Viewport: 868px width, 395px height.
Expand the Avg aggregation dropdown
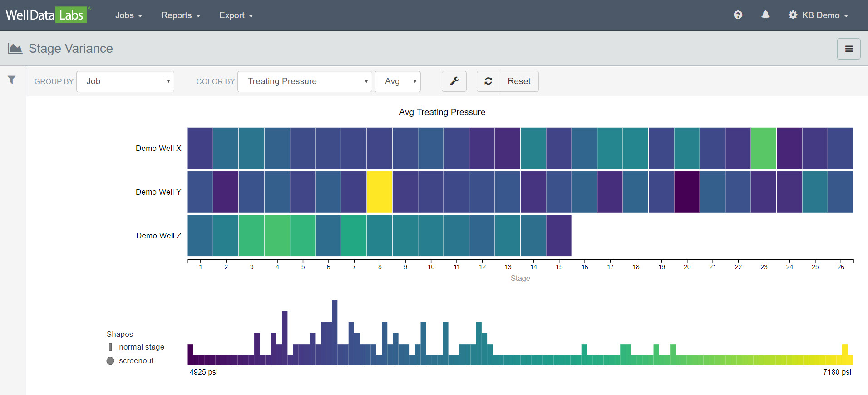point(397,81)
